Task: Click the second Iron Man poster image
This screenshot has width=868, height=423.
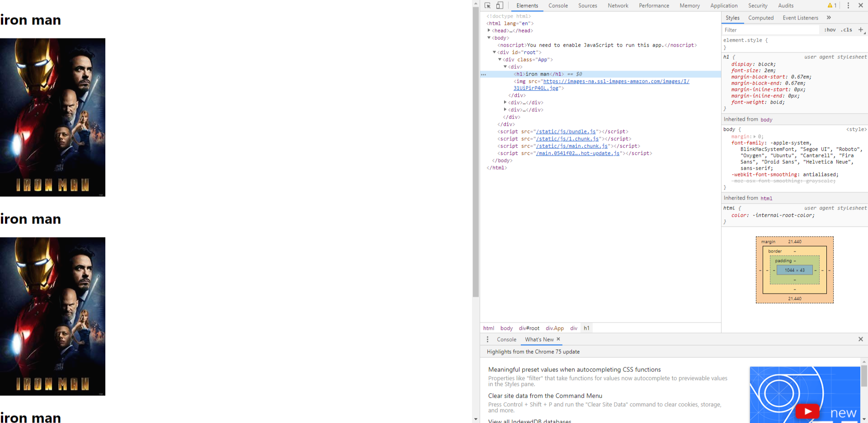Action: [x=52, y=316]
